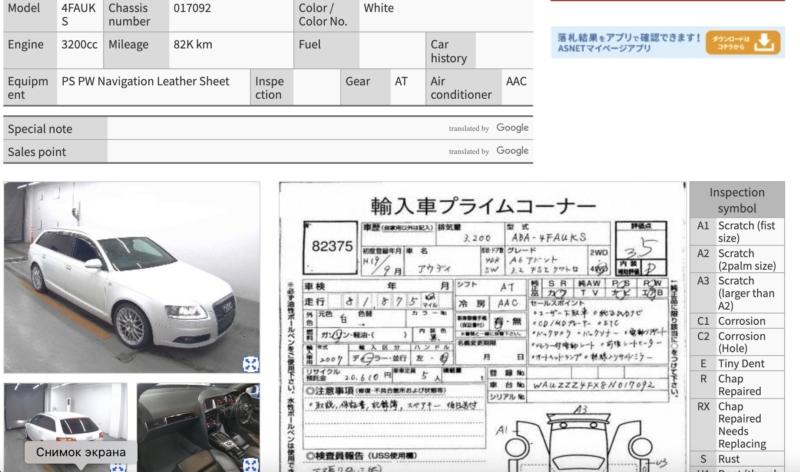The width and height of the screenshot is (800, 472).
Task: Click the ASNET app banner text
Action: coord(630,42)
